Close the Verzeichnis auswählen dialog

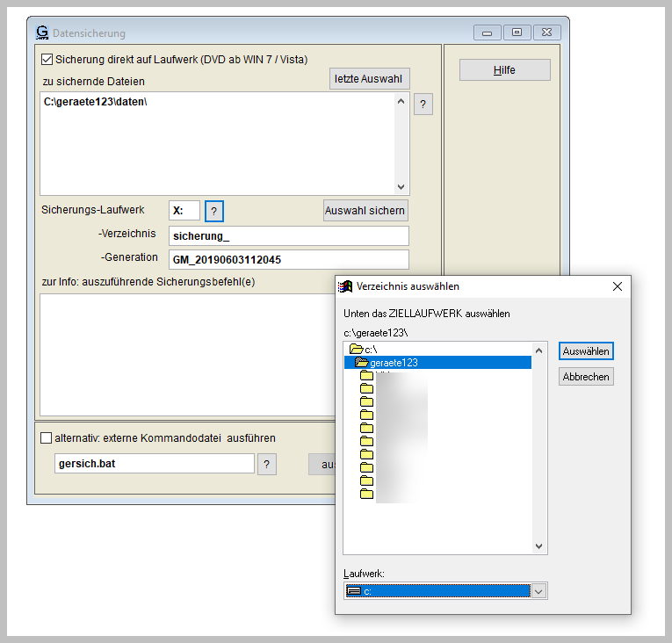[617, 286]
